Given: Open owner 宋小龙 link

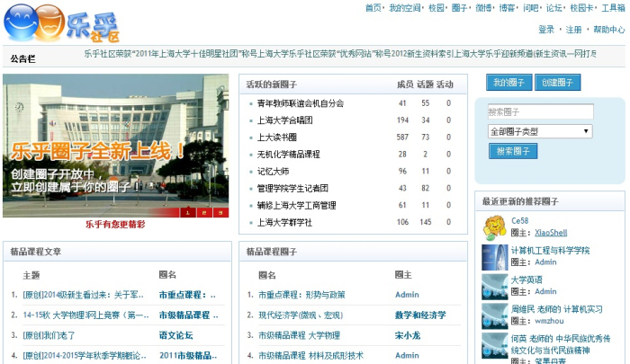Looking at the screenshot, I should (408, 335).
